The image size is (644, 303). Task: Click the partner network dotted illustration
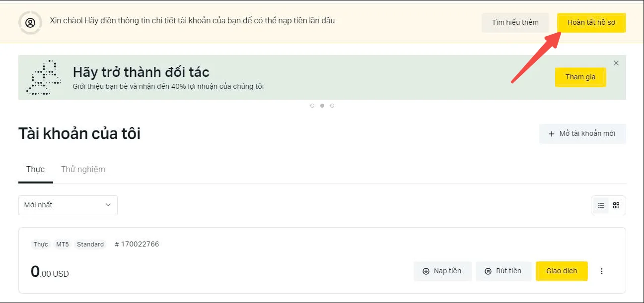click(44, 77)
